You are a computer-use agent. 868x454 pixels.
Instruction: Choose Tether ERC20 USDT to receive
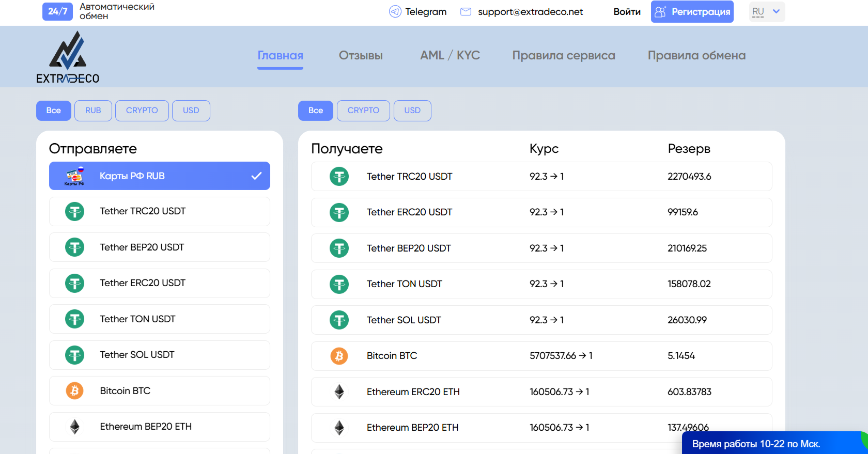coord(541,212)
